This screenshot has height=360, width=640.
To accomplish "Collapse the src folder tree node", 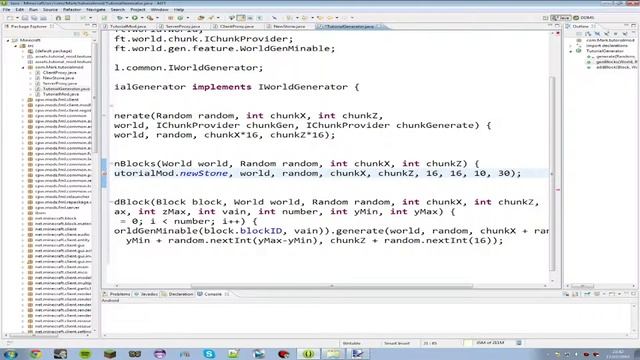I will coord(16,46).
